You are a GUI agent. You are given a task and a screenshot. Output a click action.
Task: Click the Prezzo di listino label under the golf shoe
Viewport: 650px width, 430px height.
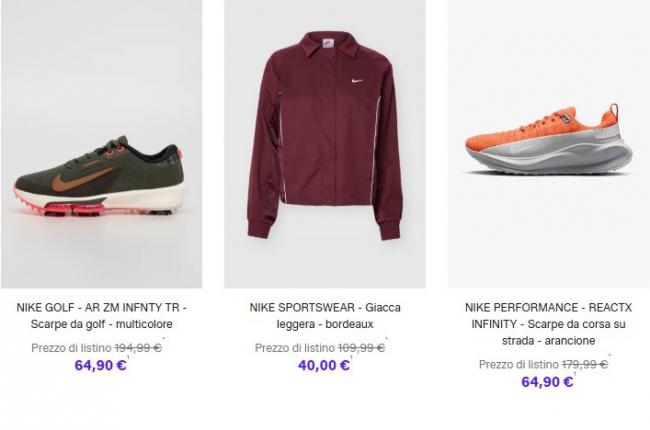tap(71, 348)
